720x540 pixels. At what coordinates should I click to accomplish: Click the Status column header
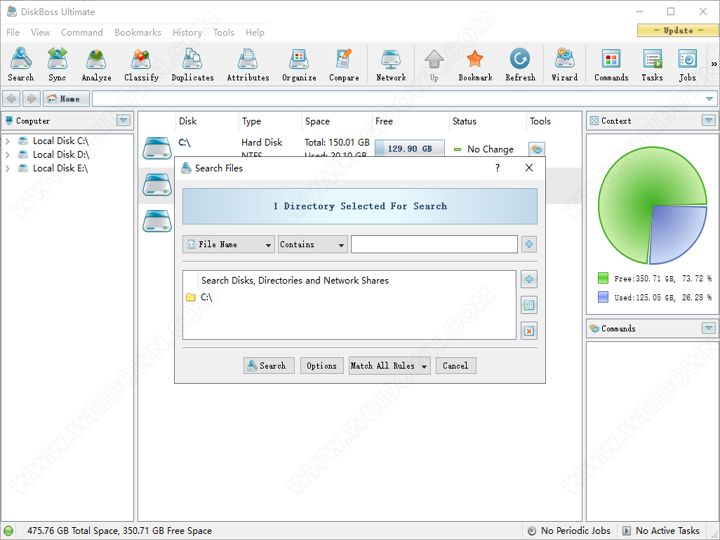point(464,121)
